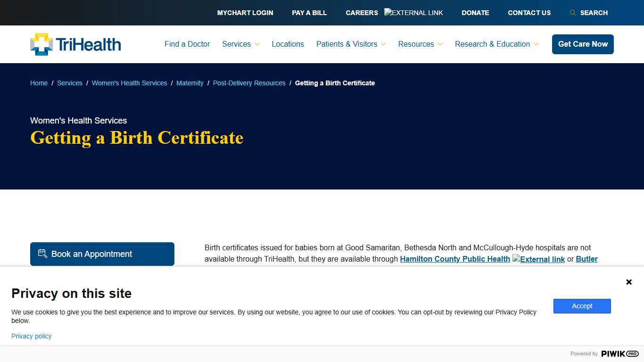Open the site search magnifier icon

tap(572, 13)
